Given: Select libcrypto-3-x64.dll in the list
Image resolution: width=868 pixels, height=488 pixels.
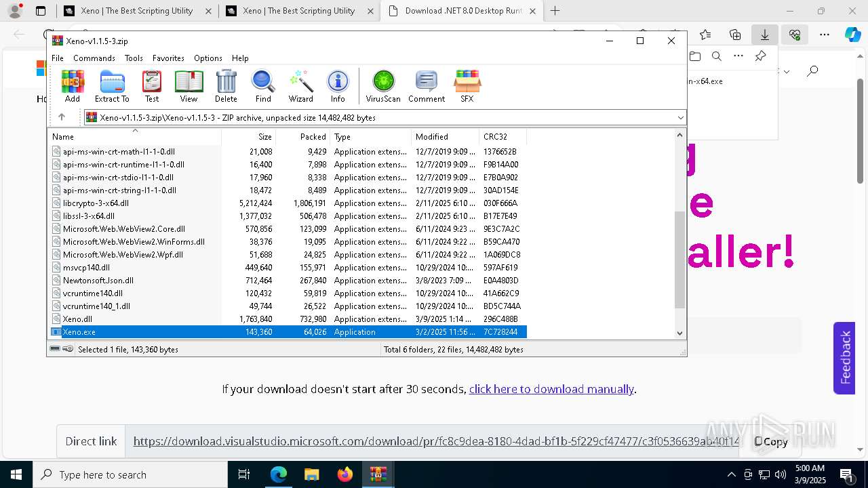Looking at the screenshot, I should pos(288,203).
